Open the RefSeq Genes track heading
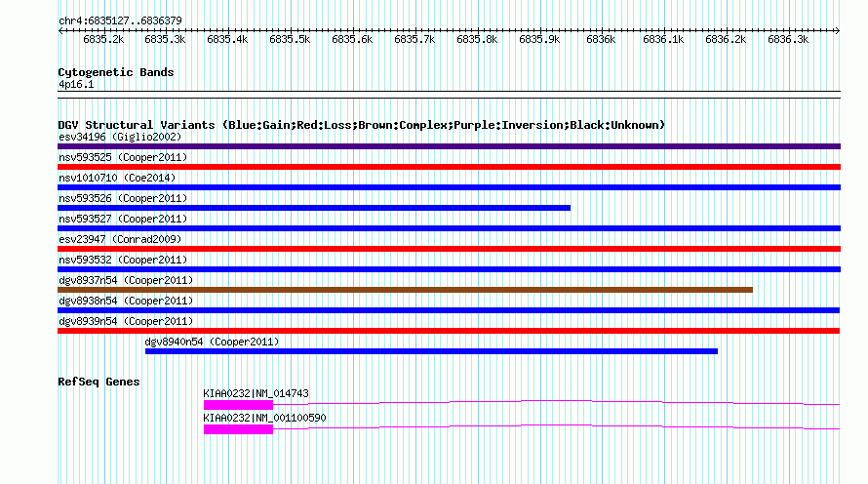 [99, 382]
